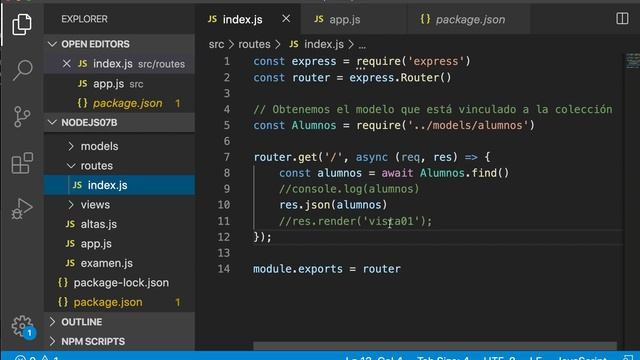640x360 pixels.
Task: Split the editor to the right
Action: (x=622, y=18)
